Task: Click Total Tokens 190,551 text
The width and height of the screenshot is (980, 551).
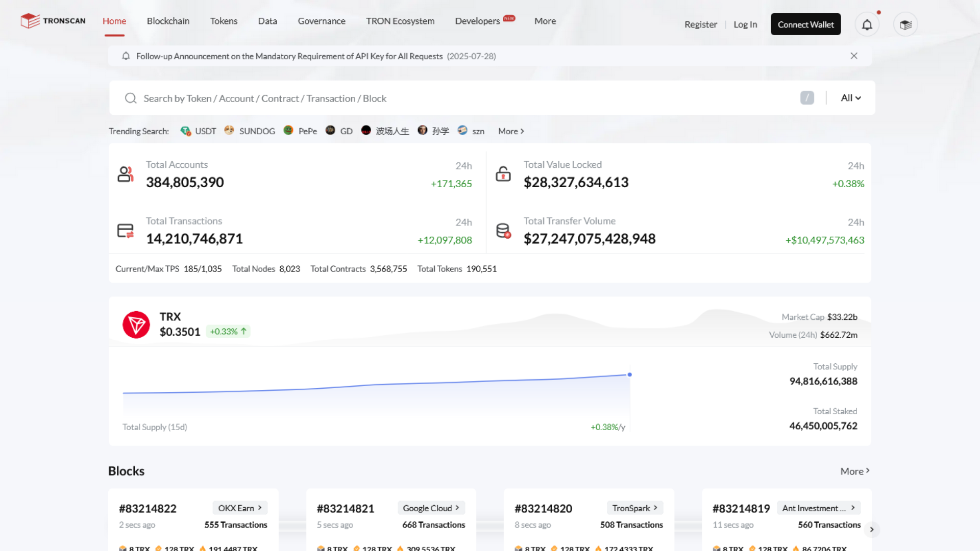Action: pos(457,269)
